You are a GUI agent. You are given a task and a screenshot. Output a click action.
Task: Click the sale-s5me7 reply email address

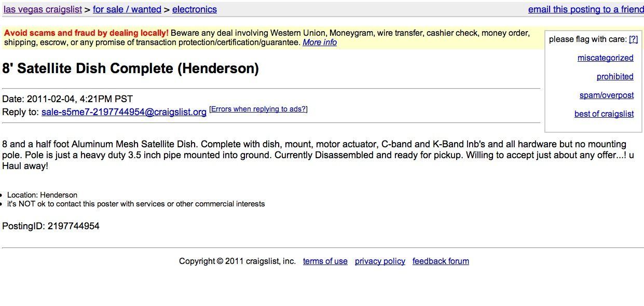[x=124, y=112]
